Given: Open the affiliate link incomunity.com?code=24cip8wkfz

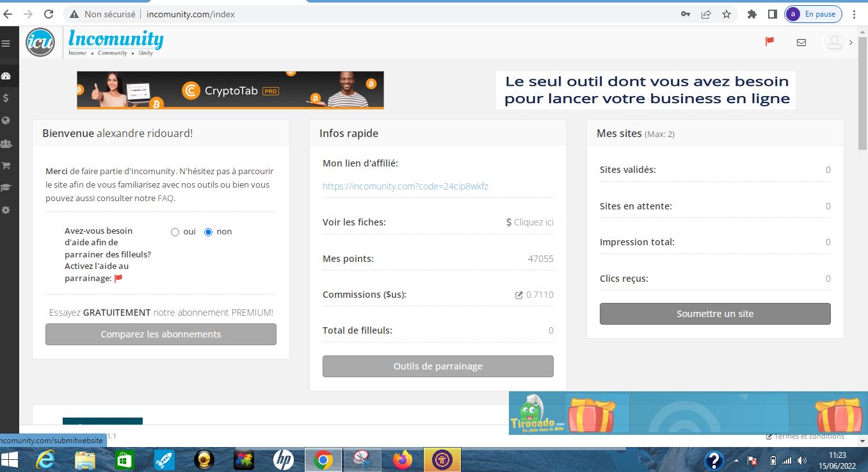Looking at the screenshot, I should point(405,186).
